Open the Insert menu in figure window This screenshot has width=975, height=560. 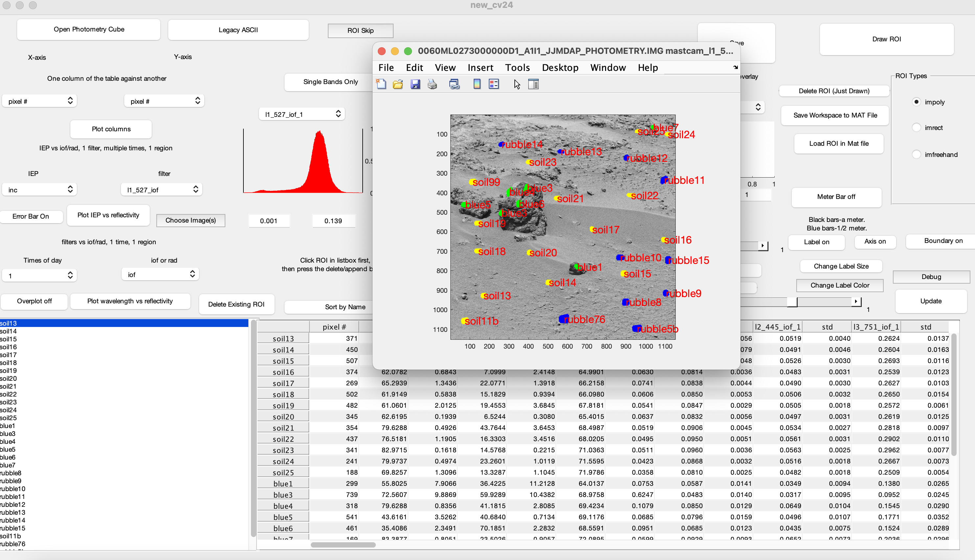(x=480, y=68)
